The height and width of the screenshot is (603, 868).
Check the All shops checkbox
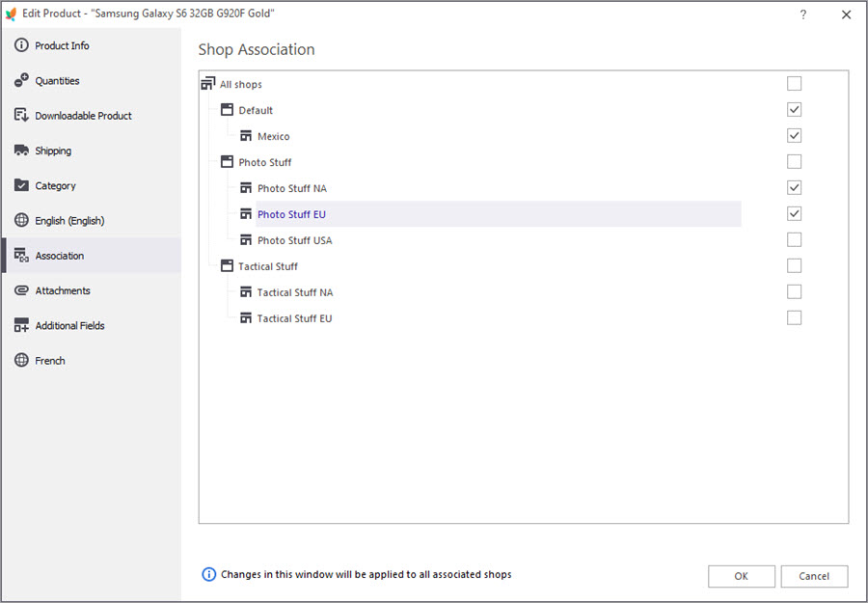coord(794,84)
